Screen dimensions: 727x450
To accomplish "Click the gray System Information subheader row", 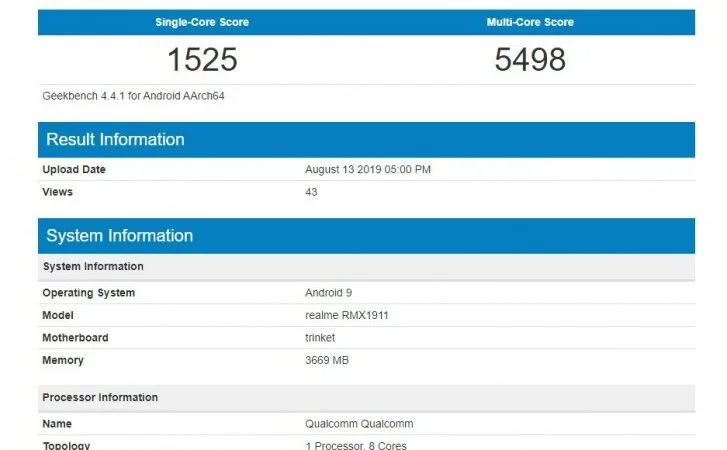I will click(366, 266).
